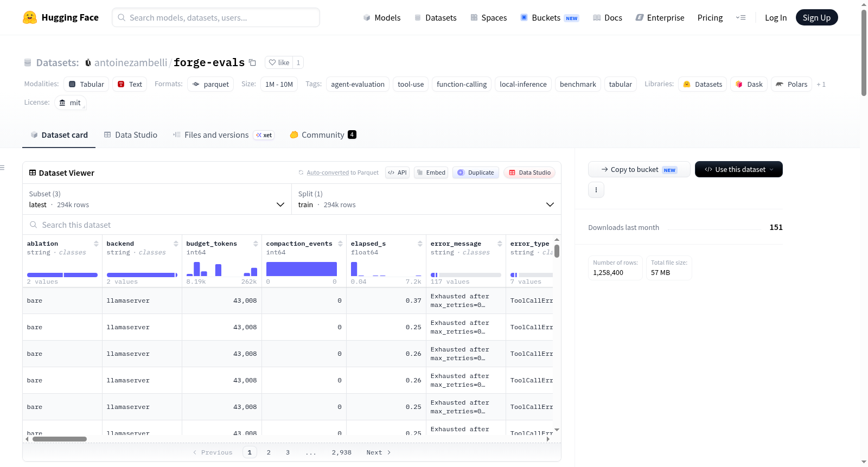Switch to the Dataset card tab
Screen dimensions: 868x467
click(x=59, y=135)
